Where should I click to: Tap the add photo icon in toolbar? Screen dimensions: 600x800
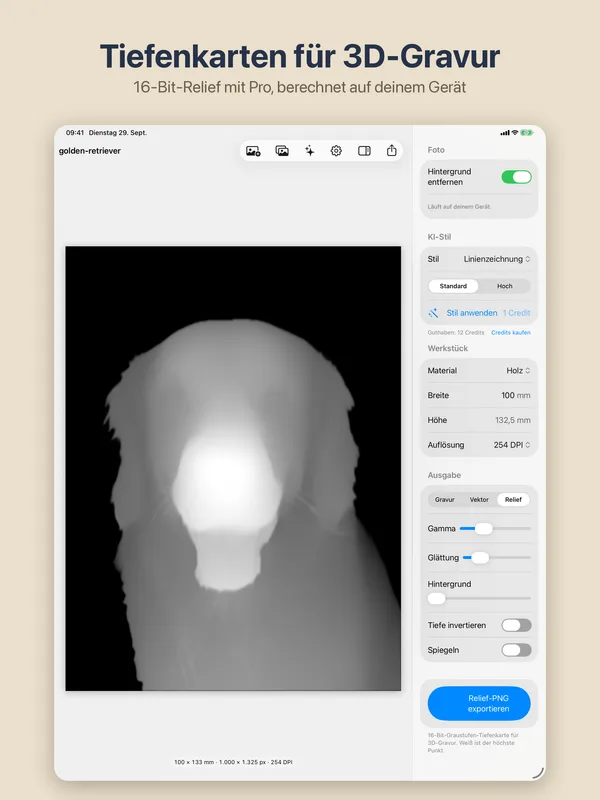click(x=253, y=151)
